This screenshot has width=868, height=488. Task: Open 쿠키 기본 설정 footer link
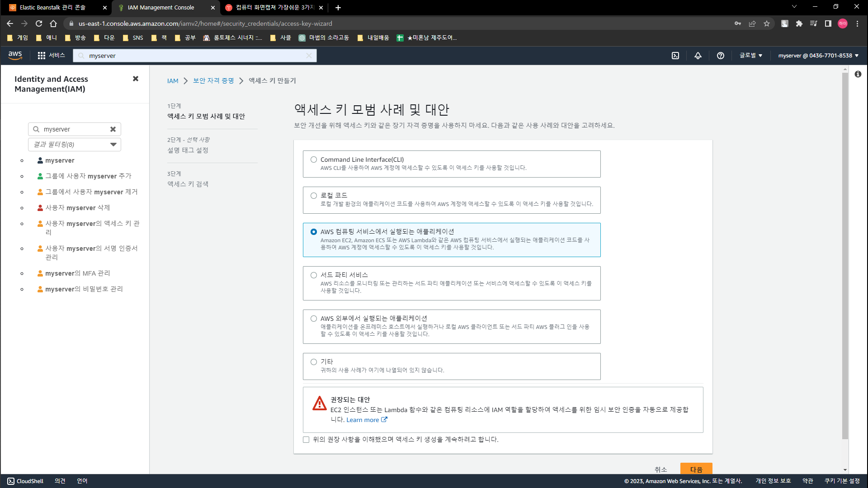click(842, 481)
